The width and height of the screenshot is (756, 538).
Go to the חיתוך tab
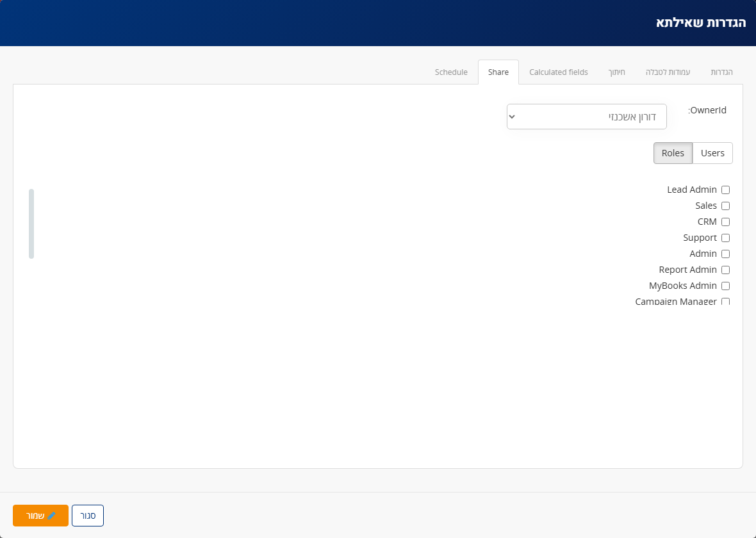click(x=617, y=72)
